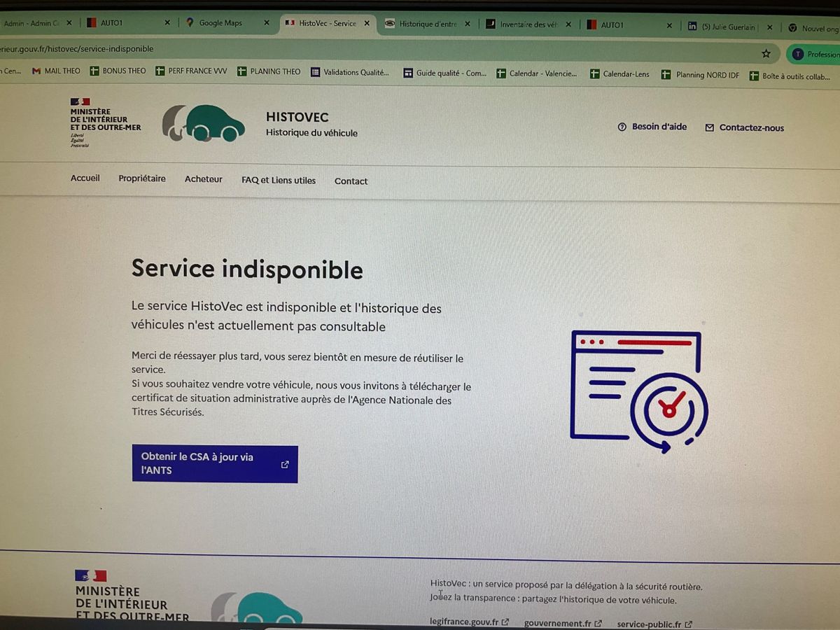Close the Google Maps tab
The image size is (840, 630).
pyautogui.click(x=267, y=23)
